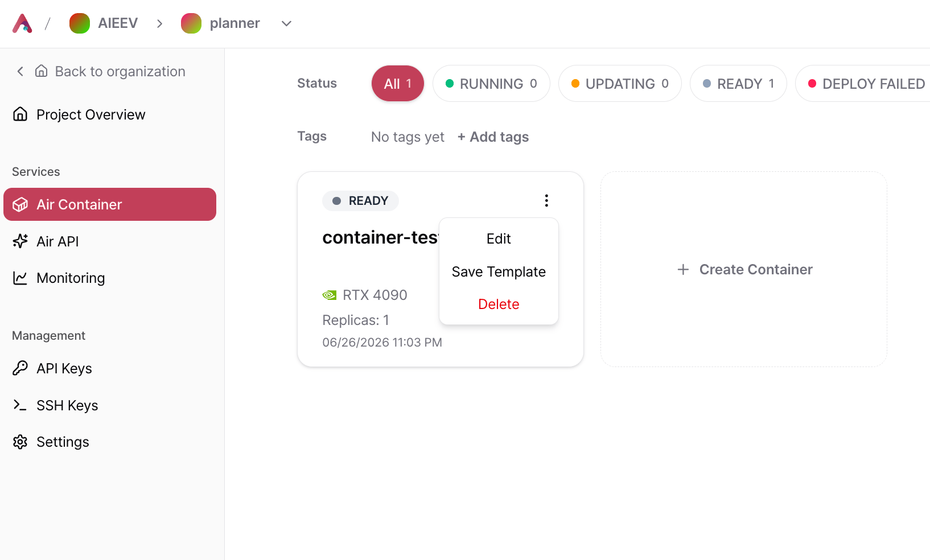Screen dimensions: 930x560
Task: Click the three-dot menu on container card
Action: pyautogui.click(x=546, y=200)
